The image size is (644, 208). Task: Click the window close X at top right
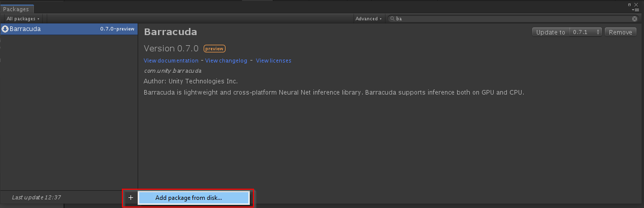pos(636,4)
